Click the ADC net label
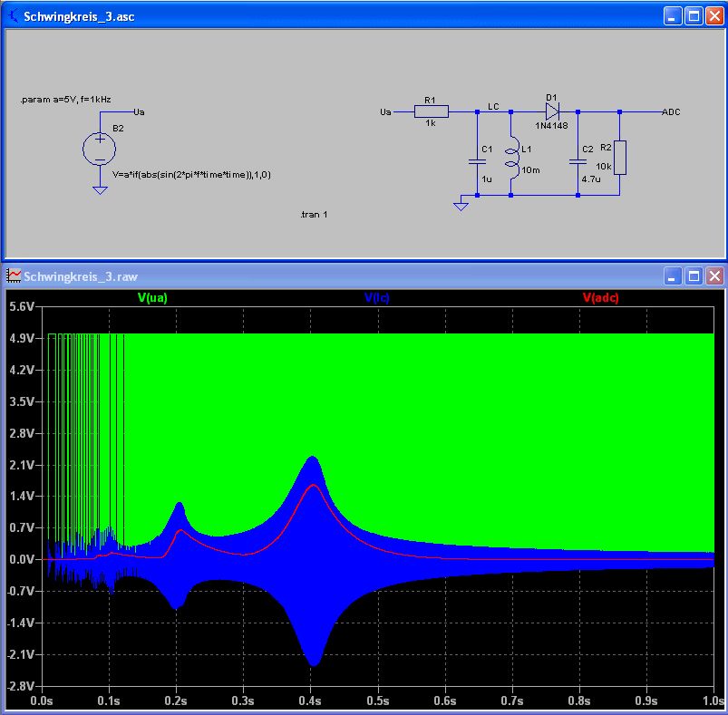 [671, 112]
